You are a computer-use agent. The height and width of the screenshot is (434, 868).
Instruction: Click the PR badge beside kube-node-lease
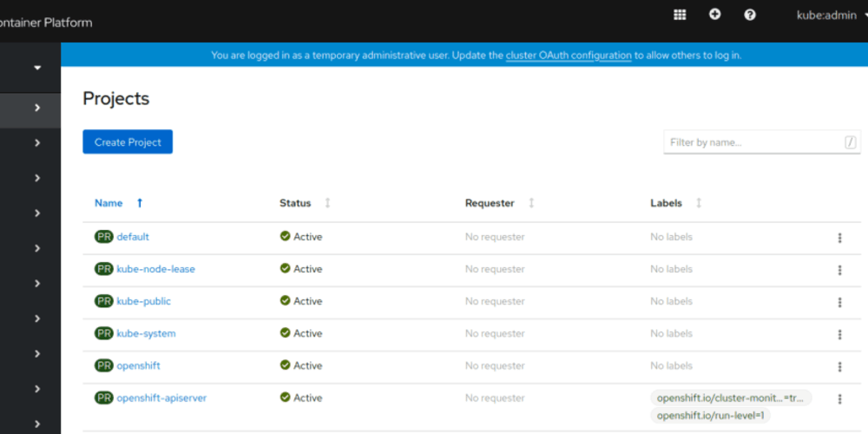104,269
